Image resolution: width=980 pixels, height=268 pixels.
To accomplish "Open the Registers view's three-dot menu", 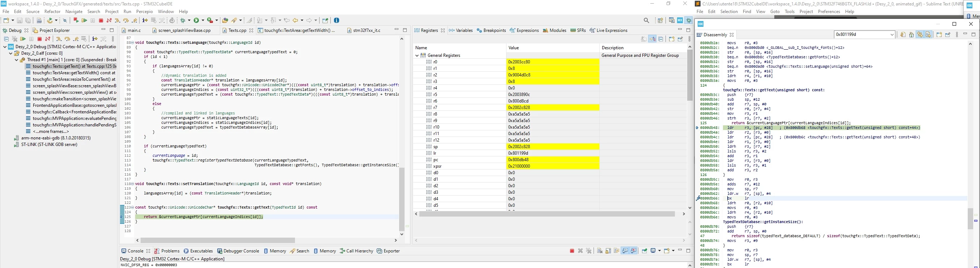I will [689, 39].
